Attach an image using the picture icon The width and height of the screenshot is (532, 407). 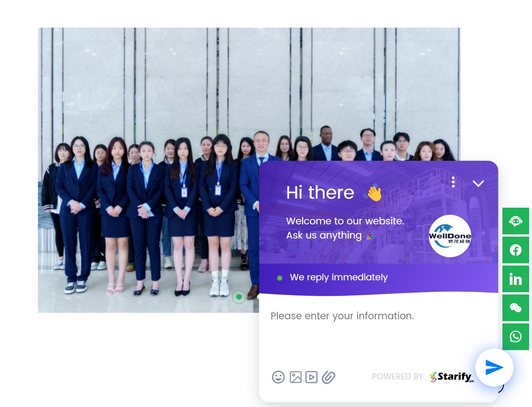[x=295, y=377]
